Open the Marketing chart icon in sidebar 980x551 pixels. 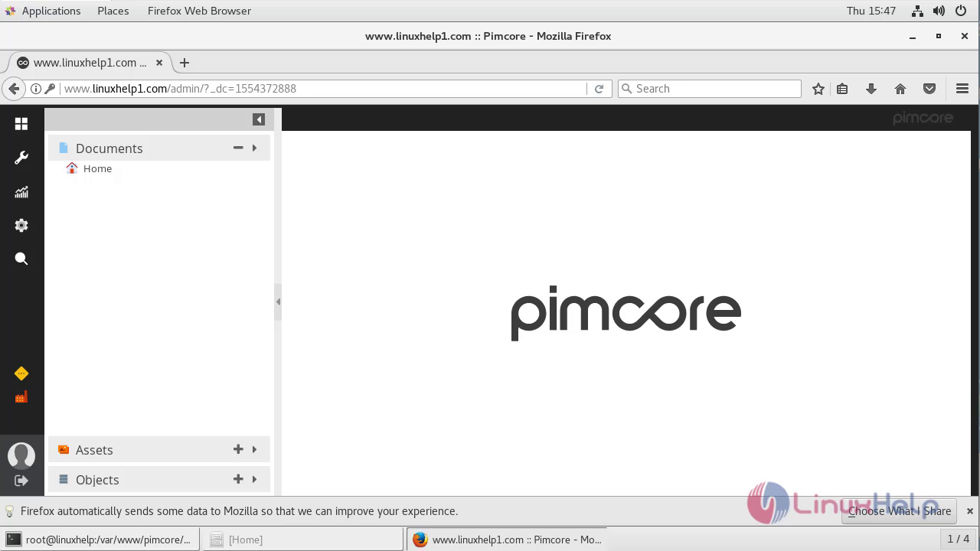coord(21,192)
